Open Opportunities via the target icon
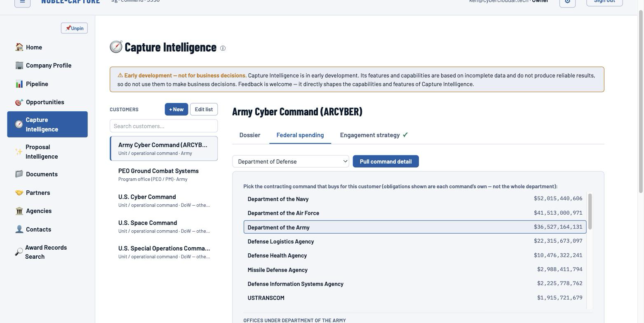The width and height of the screenshot is (644, 323). (x=19, y=102)
